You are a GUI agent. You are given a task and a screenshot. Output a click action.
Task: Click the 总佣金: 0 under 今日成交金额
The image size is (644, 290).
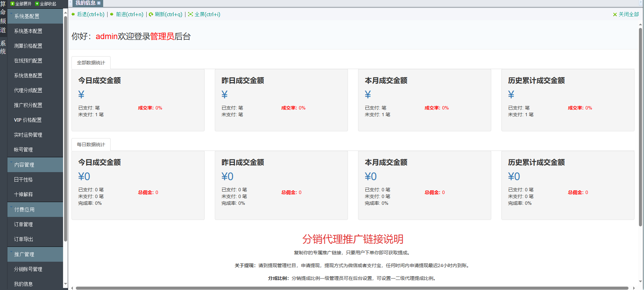(x=148, y=192)
